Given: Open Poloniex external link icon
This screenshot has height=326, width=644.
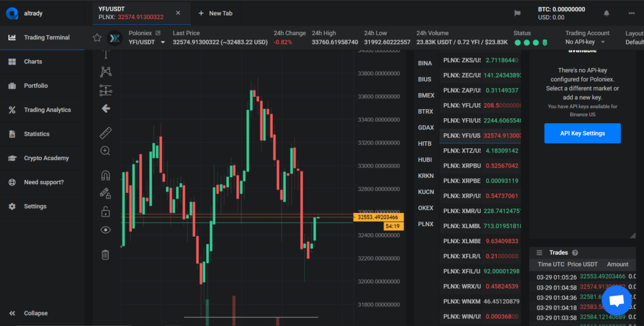Looking at the screenshot, I should [x=158, y=33].
